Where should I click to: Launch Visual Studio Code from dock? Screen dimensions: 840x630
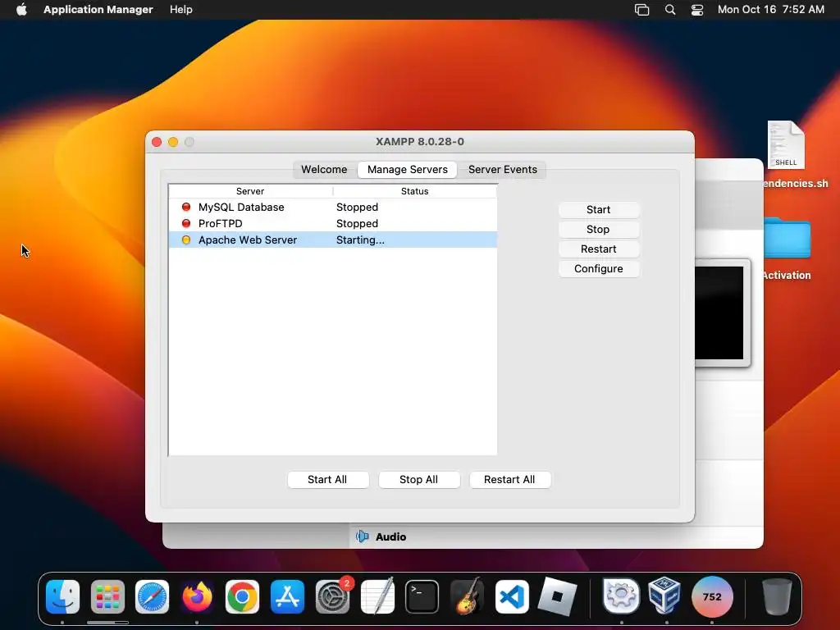click(512, 596)
